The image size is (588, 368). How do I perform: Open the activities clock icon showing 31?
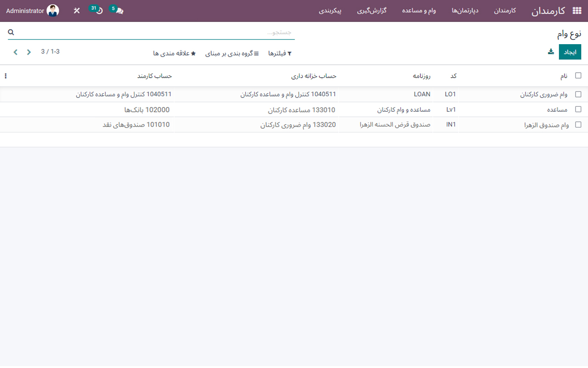pyautogui.click(x=96, y=10)
